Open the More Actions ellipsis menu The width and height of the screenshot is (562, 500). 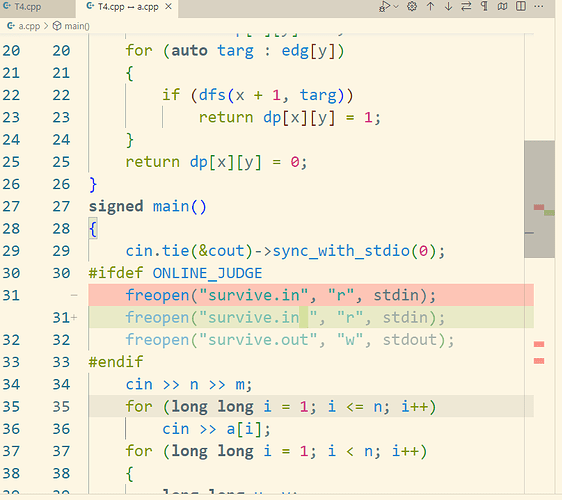pos(539,6)
